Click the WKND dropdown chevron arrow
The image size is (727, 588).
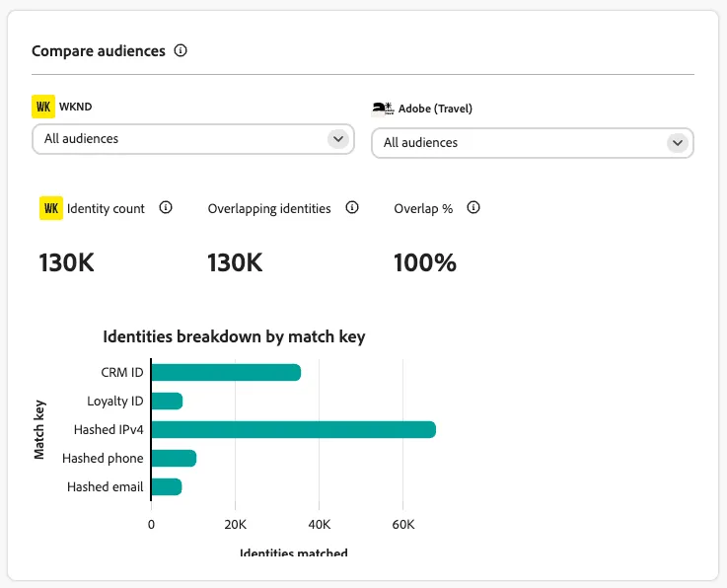[338, 139]
